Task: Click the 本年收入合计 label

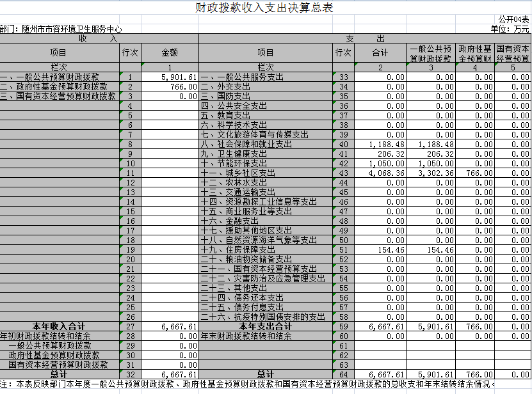Action: click(x=60, y=327)
